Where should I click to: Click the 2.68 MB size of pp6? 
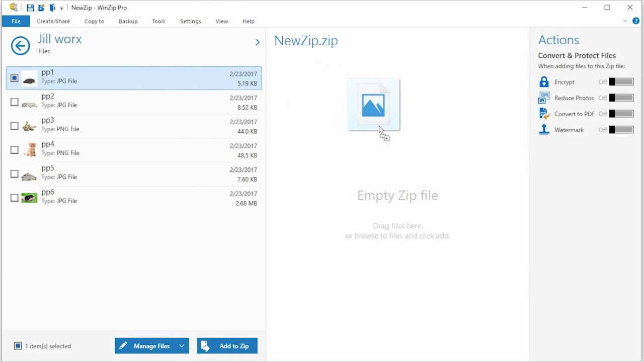pos(246,203)
